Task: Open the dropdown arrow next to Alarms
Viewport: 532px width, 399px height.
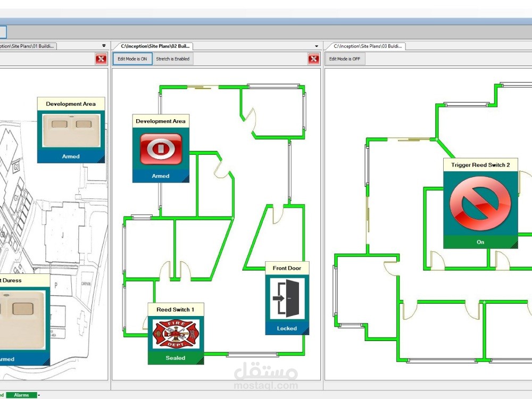Action: click(x=39, y=395)
